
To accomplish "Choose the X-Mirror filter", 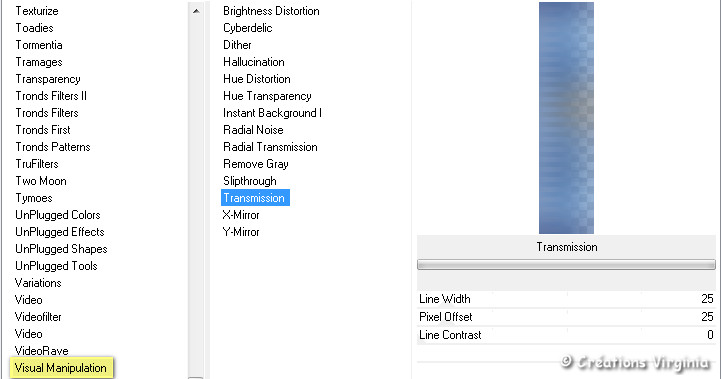I will tap(241, 215).
